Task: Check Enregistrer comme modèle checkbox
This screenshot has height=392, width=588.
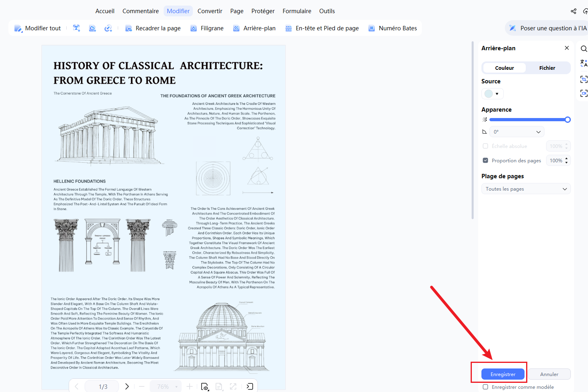Action: 485,387
